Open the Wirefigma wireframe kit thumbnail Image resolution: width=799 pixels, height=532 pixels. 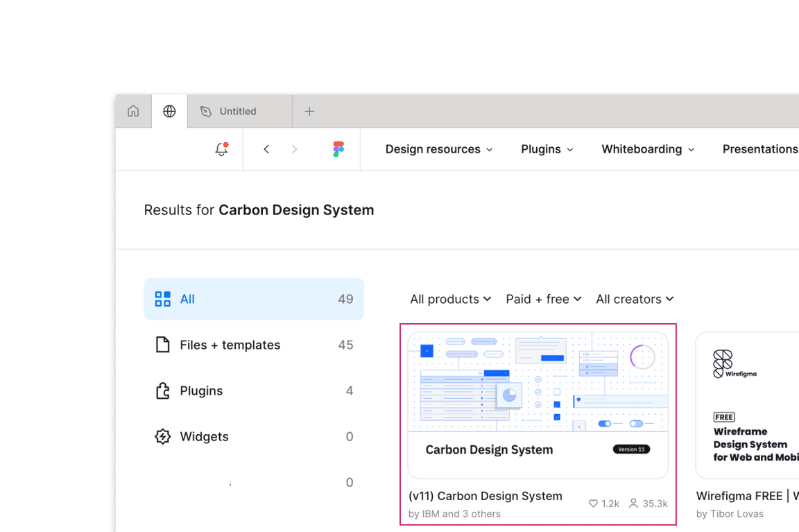[748, 405]
